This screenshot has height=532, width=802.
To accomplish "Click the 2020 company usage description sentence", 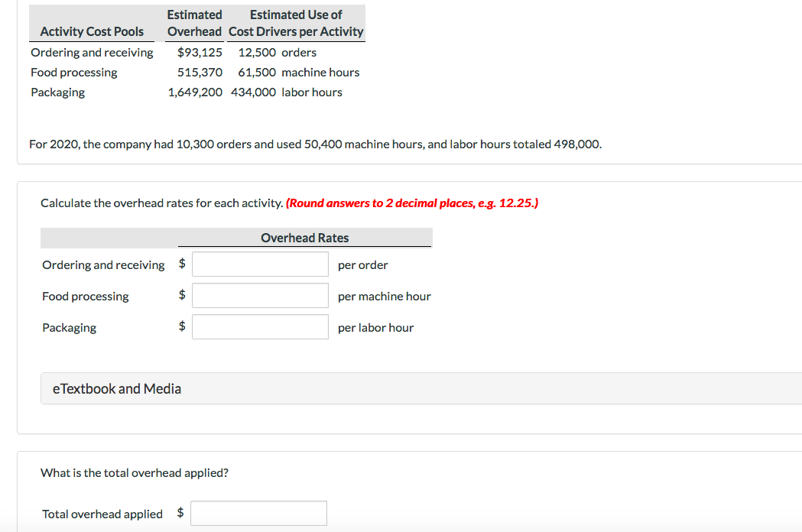I will [x=316, y=144].
